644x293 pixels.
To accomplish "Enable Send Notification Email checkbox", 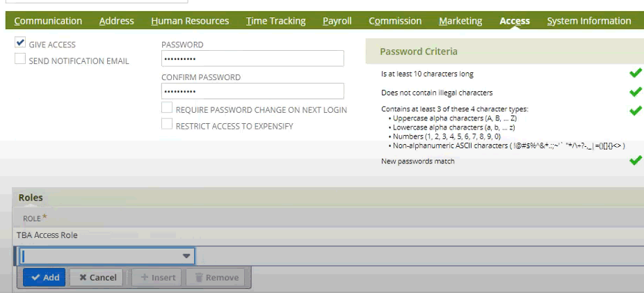I will pos(20,60).
